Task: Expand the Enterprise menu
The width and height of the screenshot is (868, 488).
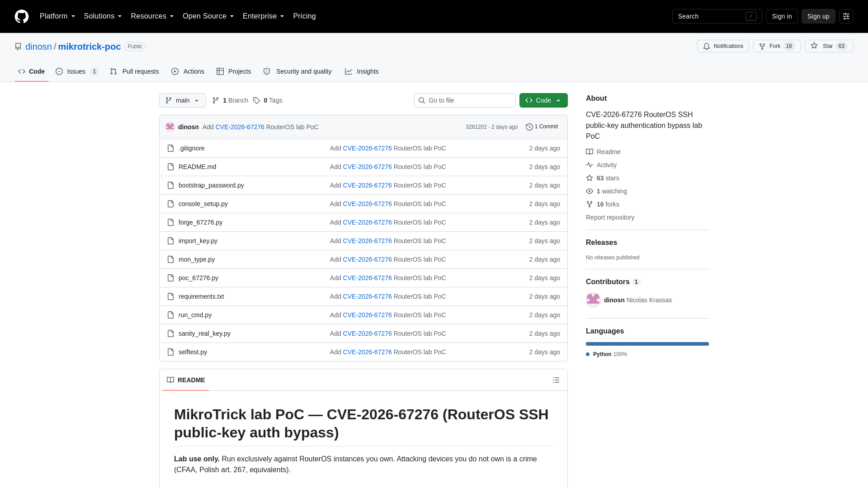Action: (263, 16)
